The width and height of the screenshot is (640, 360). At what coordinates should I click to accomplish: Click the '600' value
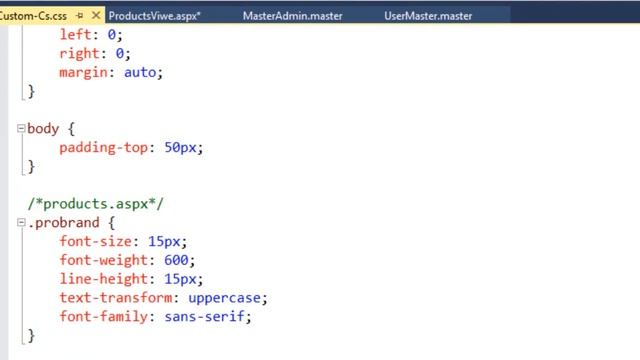[176, 260]
